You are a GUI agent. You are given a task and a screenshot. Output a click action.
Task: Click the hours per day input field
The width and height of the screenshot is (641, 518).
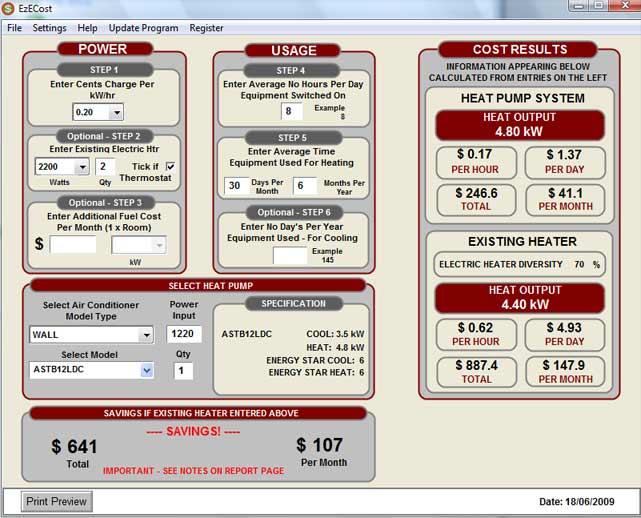[291, 111]
